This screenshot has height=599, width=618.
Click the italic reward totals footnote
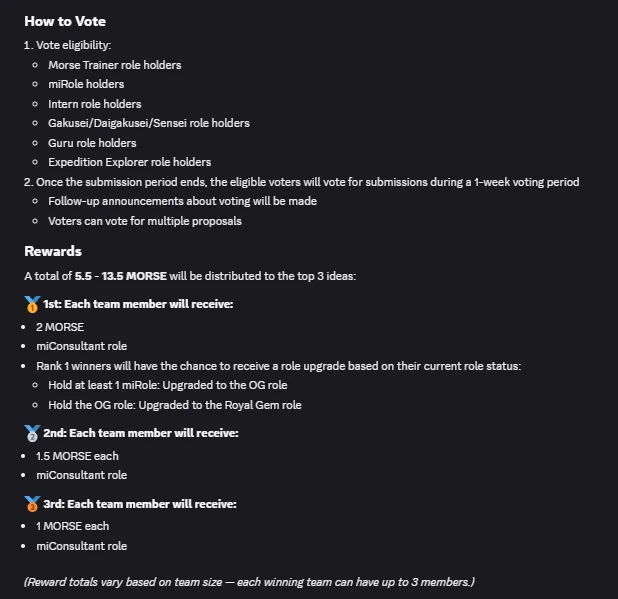249,582
